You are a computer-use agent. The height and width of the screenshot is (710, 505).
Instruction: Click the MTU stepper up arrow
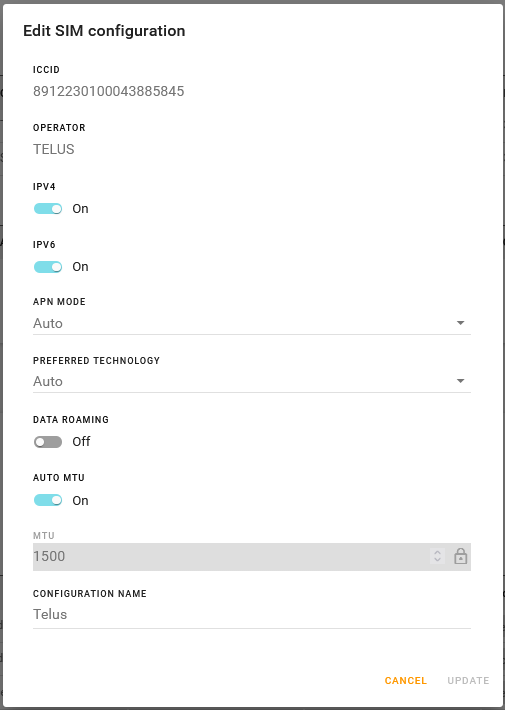437,552
